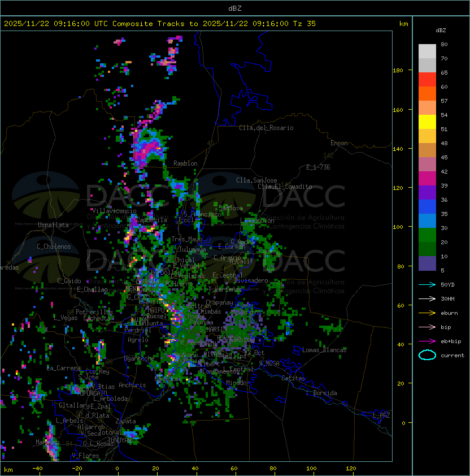The width and height of the screenshot is (470, 476).
Task: Click the dBZ heading above the color scale
Action: coord(441,31)
